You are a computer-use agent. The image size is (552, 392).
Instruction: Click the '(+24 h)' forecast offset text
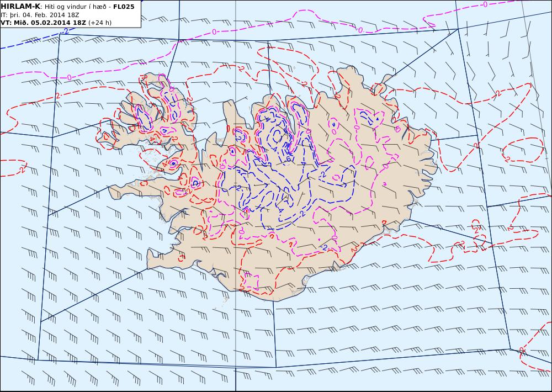[x=99, y=23]
